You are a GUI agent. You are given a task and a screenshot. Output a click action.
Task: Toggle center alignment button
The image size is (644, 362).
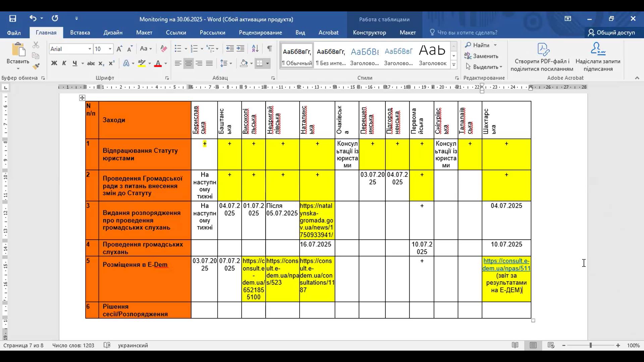tap(189, 63)
